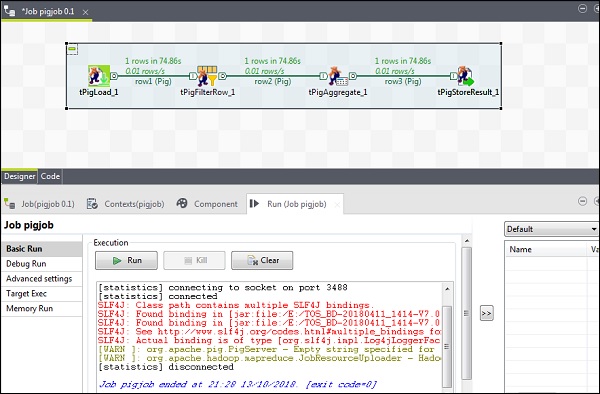
Task: Open the Contexts(pigjob) tab
Action: [126, 204]
